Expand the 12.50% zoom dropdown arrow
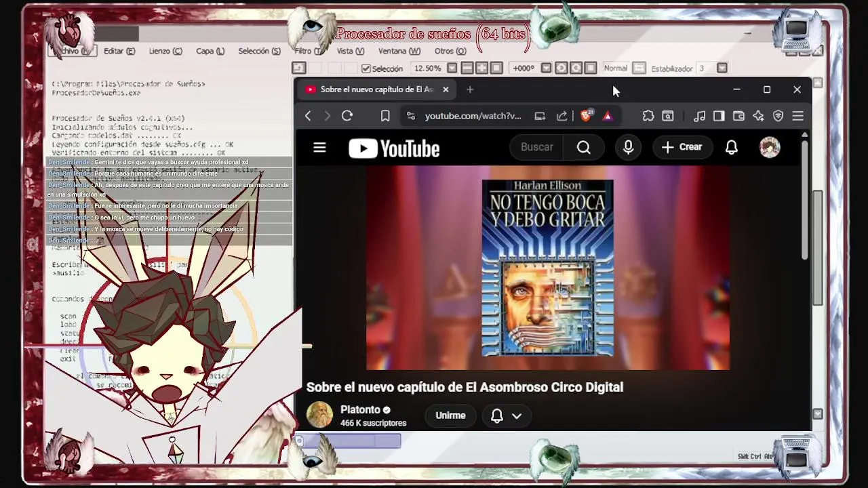Viewport: 868px width, 488px height. pyautogui.click(x=452, y=68)
